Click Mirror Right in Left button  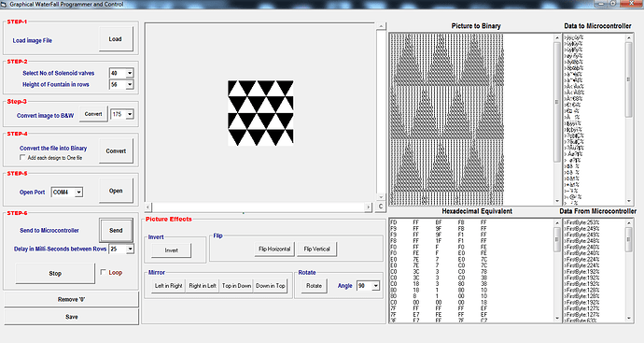click(203, 286)
